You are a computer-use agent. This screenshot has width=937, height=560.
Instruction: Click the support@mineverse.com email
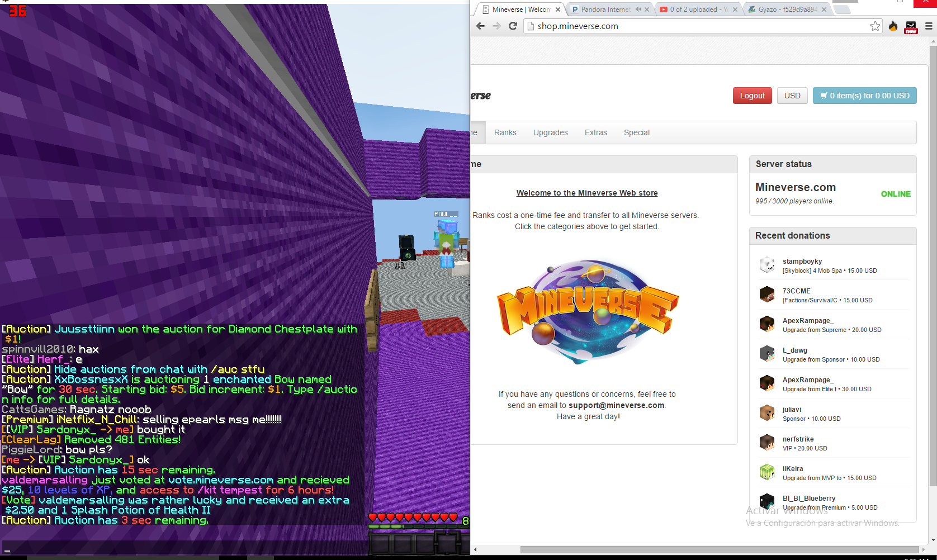(x=617, y=405)
